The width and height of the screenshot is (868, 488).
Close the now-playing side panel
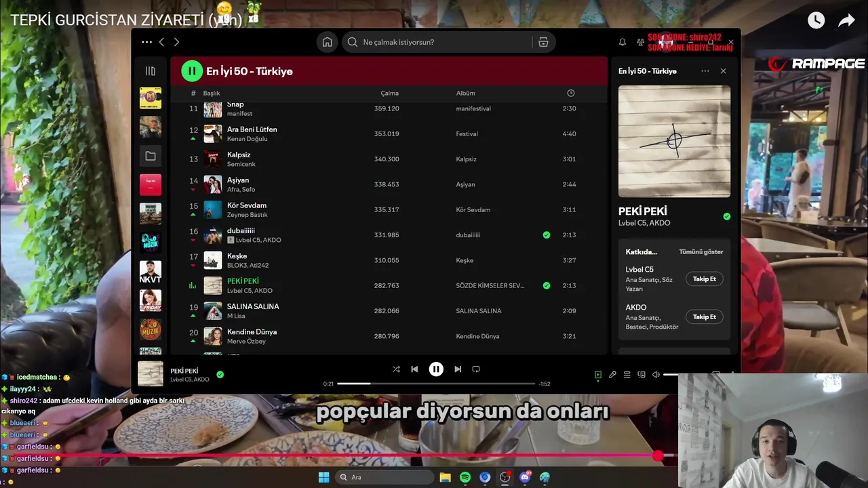723,71
